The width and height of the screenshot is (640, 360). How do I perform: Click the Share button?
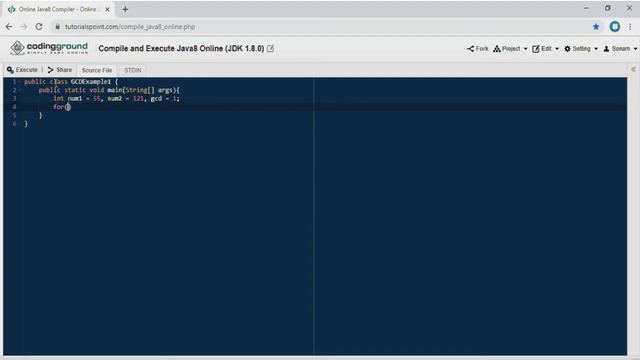(60, 70)
